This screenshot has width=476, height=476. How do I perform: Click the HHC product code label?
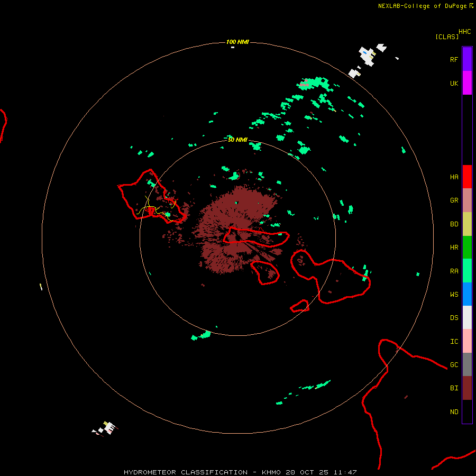464,32
